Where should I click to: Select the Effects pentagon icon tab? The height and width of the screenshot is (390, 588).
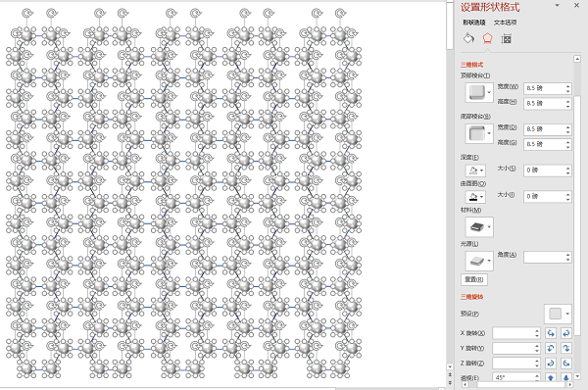[487, 38]
